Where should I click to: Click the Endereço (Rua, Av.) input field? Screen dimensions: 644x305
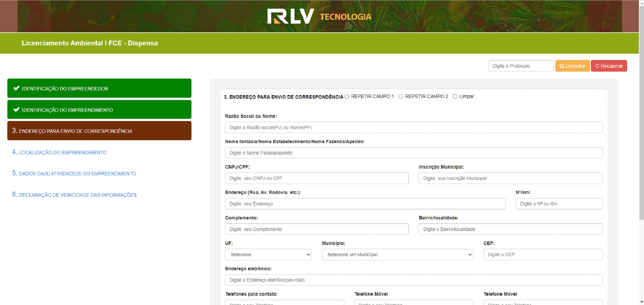(x=365, y=204)
